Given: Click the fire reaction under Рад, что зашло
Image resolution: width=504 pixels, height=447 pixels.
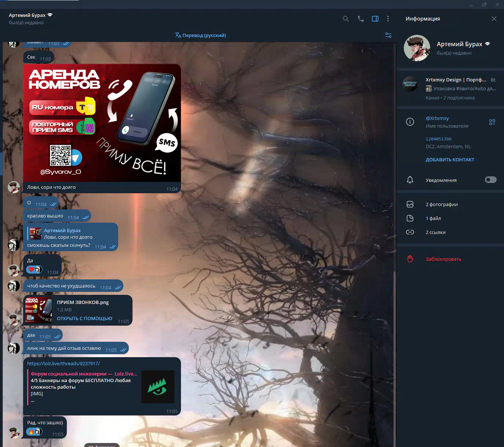Looking at the screenshot, I should [34, 432].
